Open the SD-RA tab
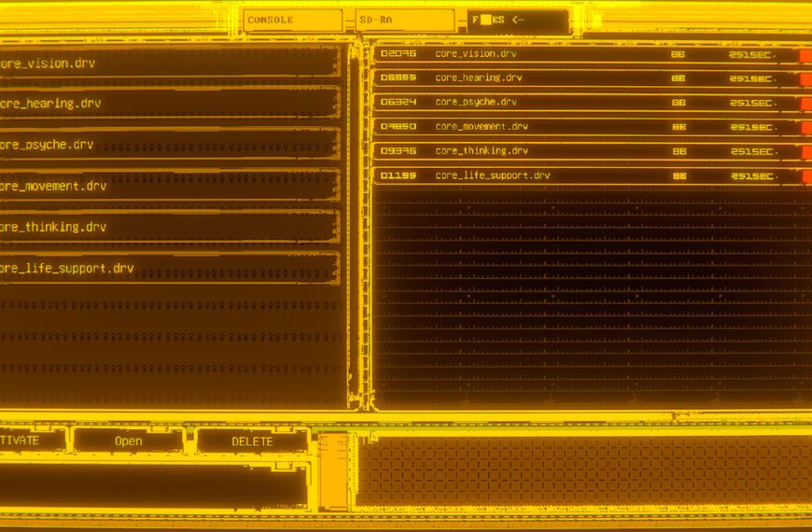This screenshot has width=812, height=532. click(404, 21)
